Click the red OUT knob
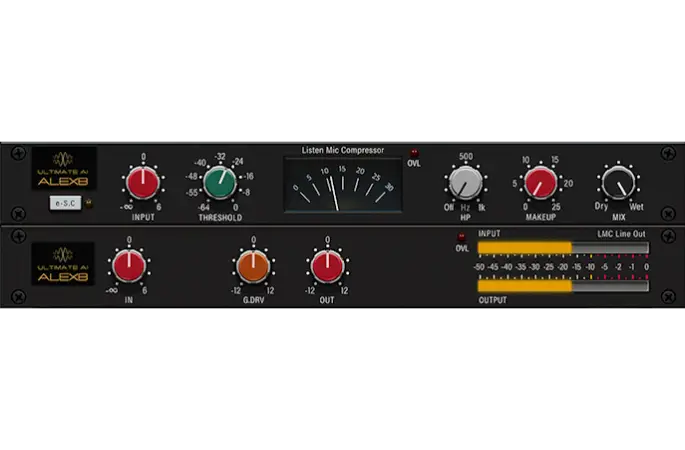Viewport: 685px width, 450px height. [x=327, y=266]
